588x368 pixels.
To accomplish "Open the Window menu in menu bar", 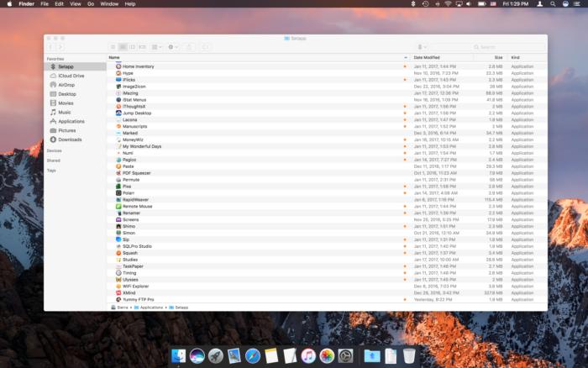I will pos(109,3).
